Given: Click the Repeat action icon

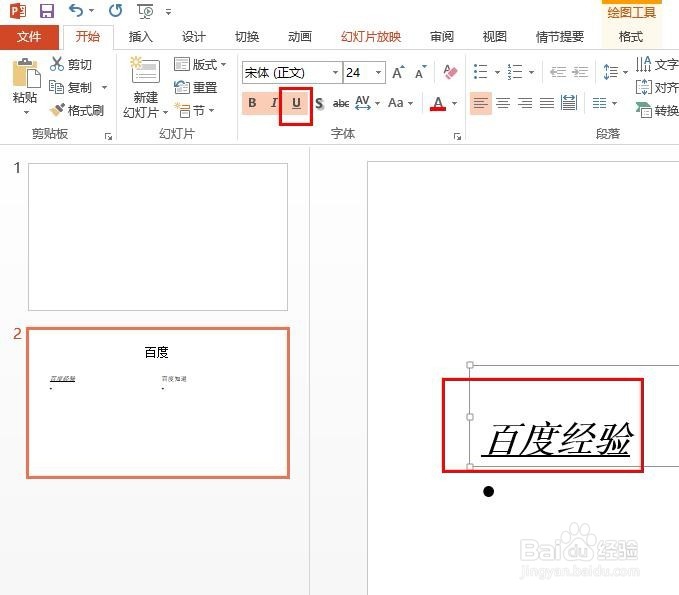Looking at the screenshot, I should 116,10.
